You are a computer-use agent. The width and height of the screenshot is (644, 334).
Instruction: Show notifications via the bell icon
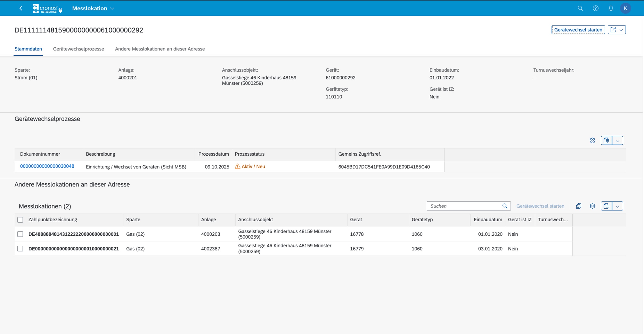(611, 8)
